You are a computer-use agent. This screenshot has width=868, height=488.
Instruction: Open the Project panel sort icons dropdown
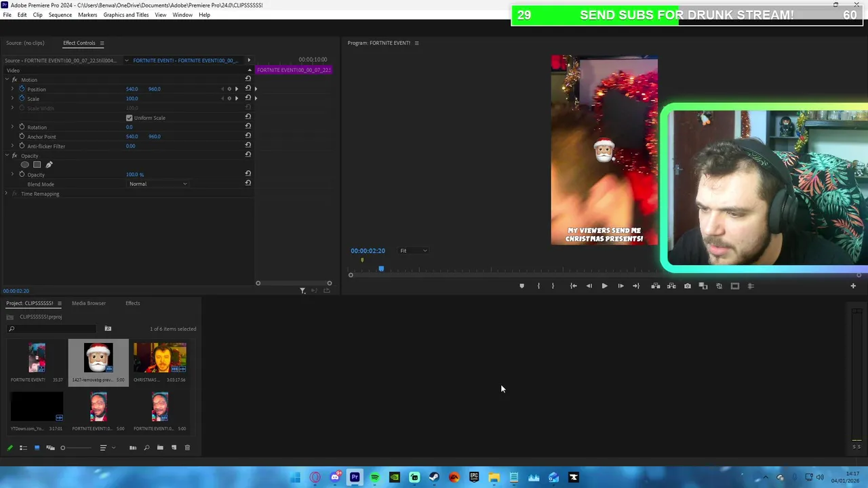(x=106, y=447)
